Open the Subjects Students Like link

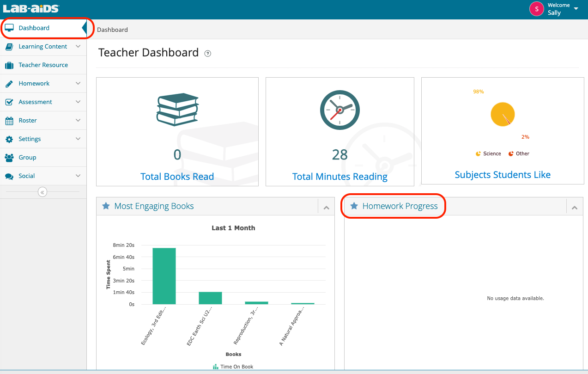coord(503,175)
